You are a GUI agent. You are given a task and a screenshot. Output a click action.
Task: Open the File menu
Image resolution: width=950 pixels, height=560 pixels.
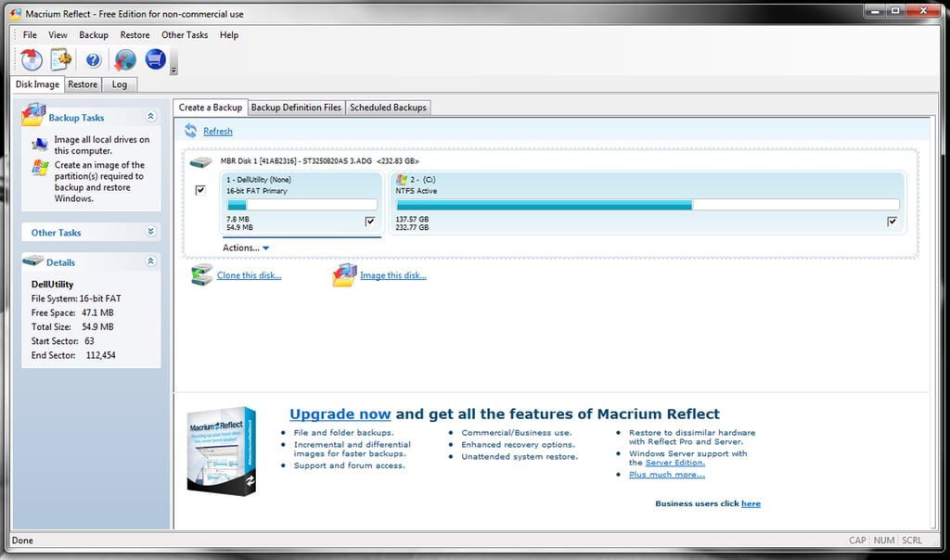click(30, 35)
